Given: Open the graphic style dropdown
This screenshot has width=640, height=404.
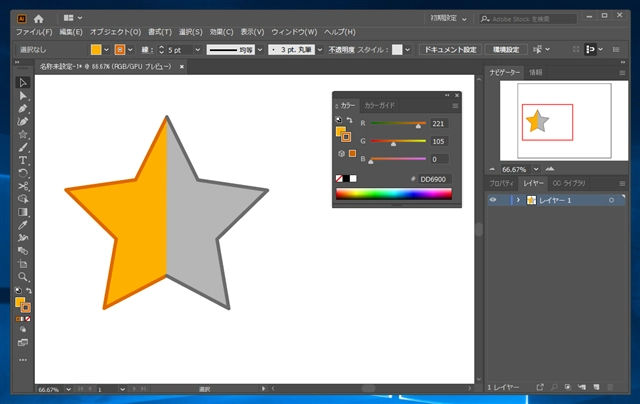Looking at the screenshot, I should pos(407,50).
